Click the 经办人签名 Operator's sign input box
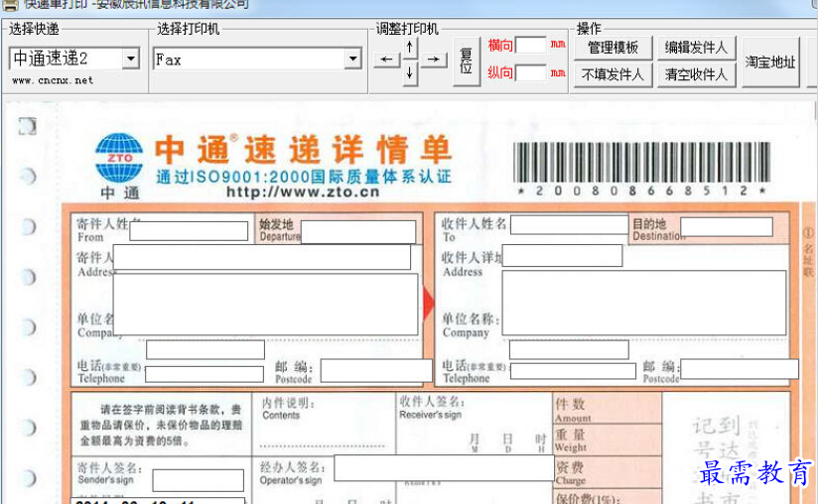The height and width of the screenshot is (504, 820). [x=444, y=468]
